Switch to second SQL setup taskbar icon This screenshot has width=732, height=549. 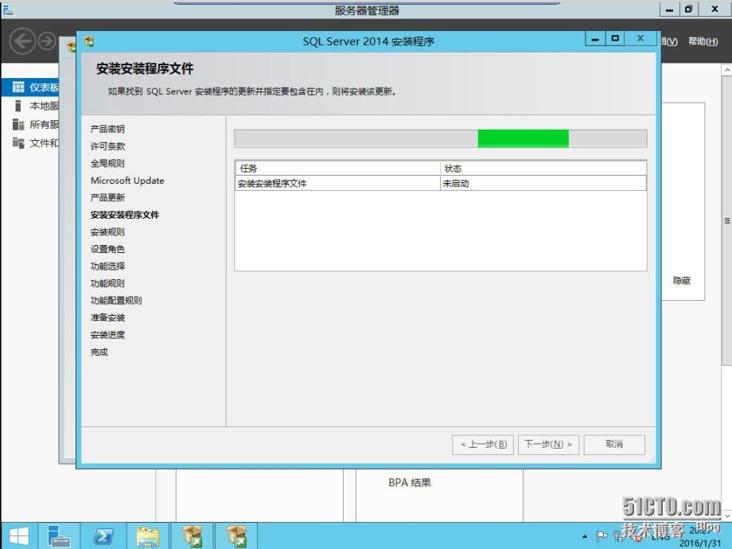point(236,536)
